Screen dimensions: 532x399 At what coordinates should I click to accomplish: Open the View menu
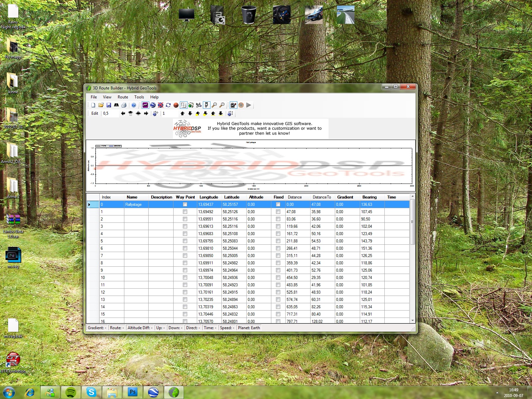107,97
